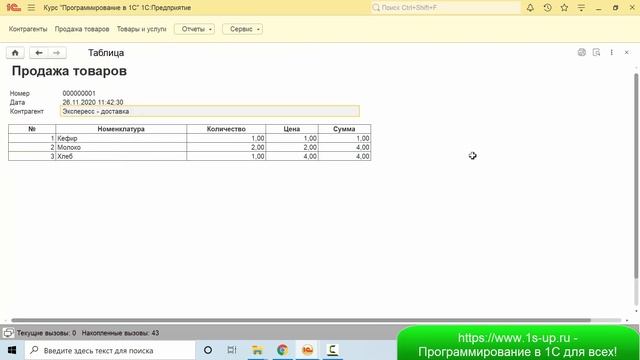Viewport: 640px width, 360px height.
Task: Click the Продажа товаров heading
Action: 69,71
